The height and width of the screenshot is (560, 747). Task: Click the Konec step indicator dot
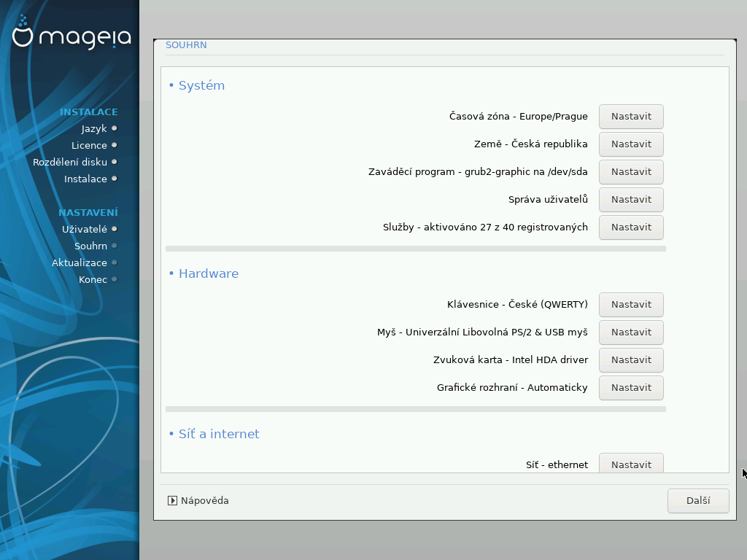click(115, 279)
